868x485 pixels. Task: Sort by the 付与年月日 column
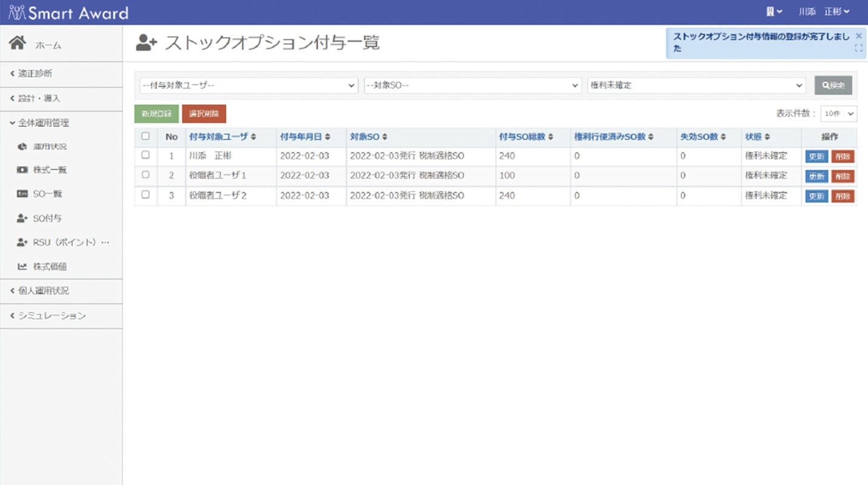305,137
